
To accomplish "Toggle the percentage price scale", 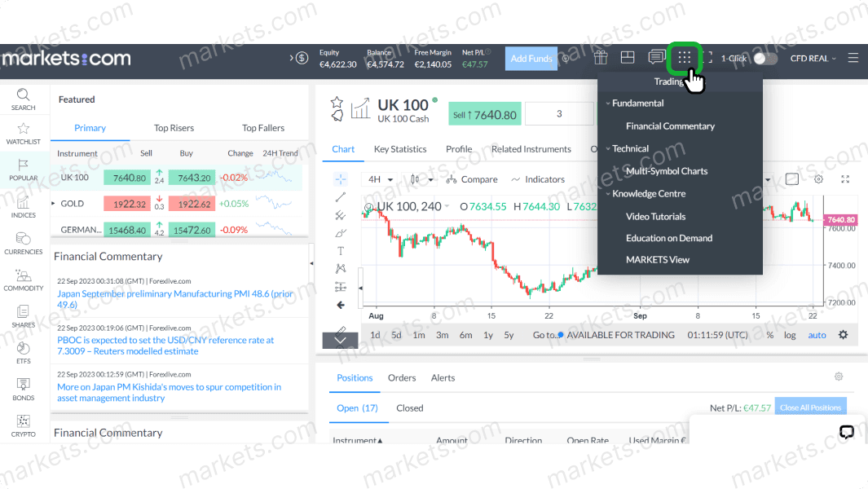I will [769, 334].
